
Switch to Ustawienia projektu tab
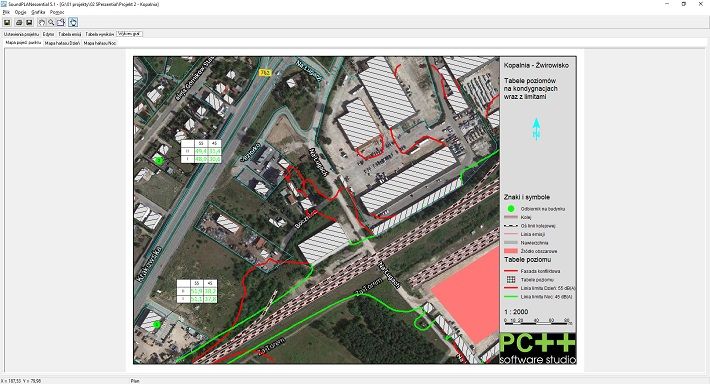(x=21, y=34)
